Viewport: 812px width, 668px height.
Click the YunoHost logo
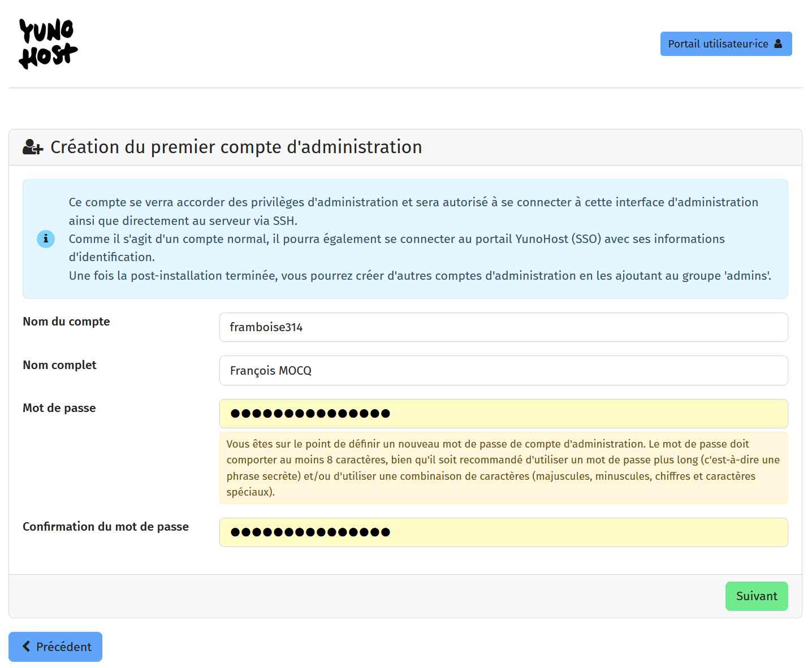coord(48,44)
